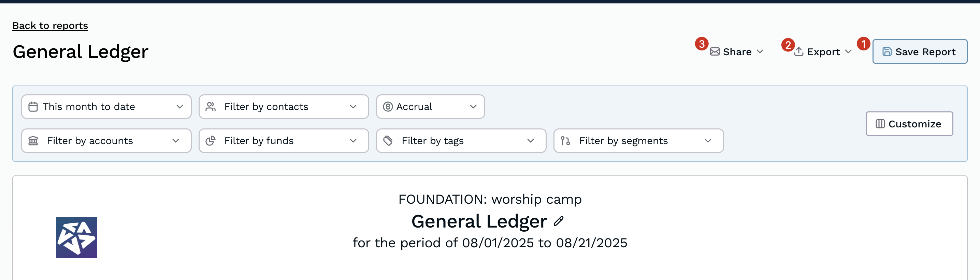Screen dimensions: 980x280
Task: Open the This month to date dropdown
Action: tap(106, 107)
